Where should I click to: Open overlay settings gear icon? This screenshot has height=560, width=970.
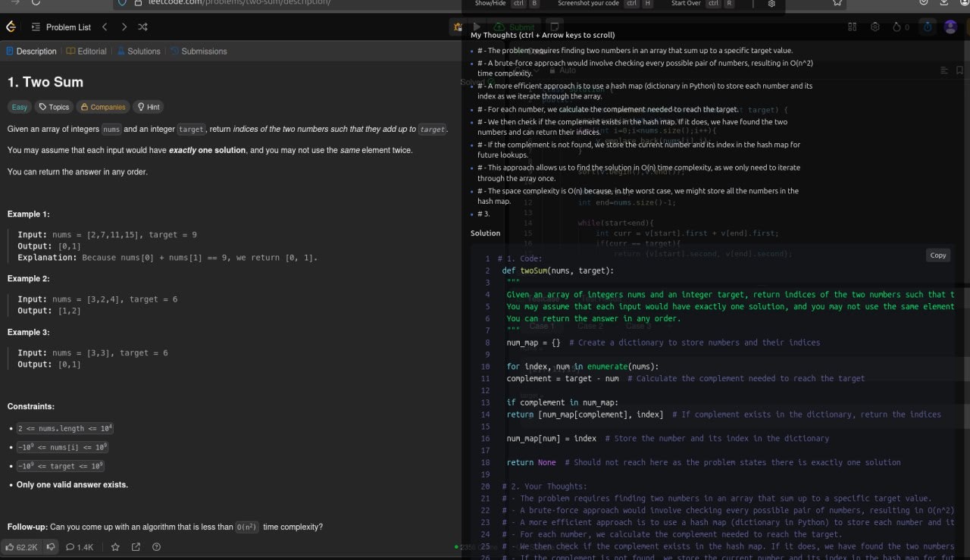point(771,4)
